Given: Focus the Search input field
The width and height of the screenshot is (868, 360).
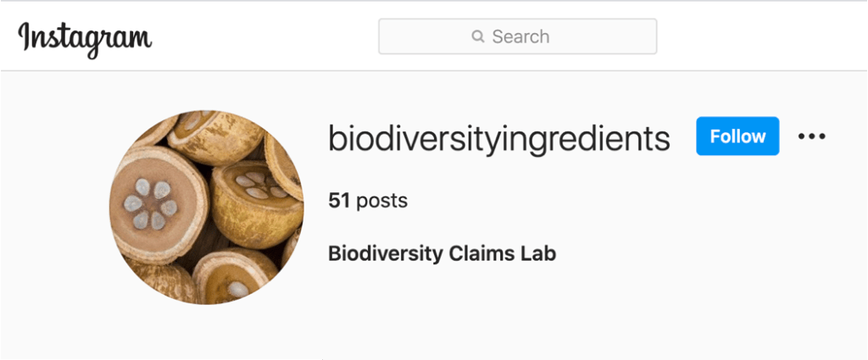Looking at the screenshot, I should pos(517,36).
